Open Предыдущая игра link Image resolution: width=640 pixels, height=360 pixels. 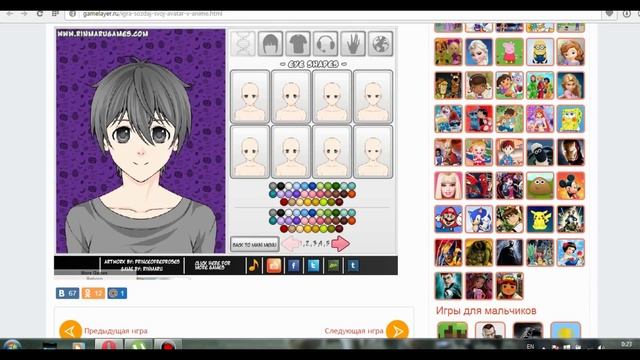(116, 331)
